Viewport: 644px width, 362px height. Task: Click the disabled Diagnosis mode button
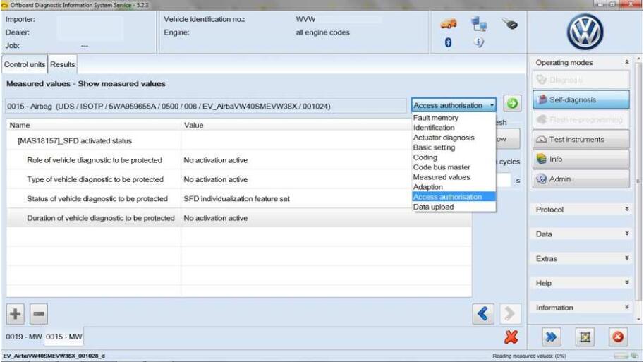click(581, 80)
